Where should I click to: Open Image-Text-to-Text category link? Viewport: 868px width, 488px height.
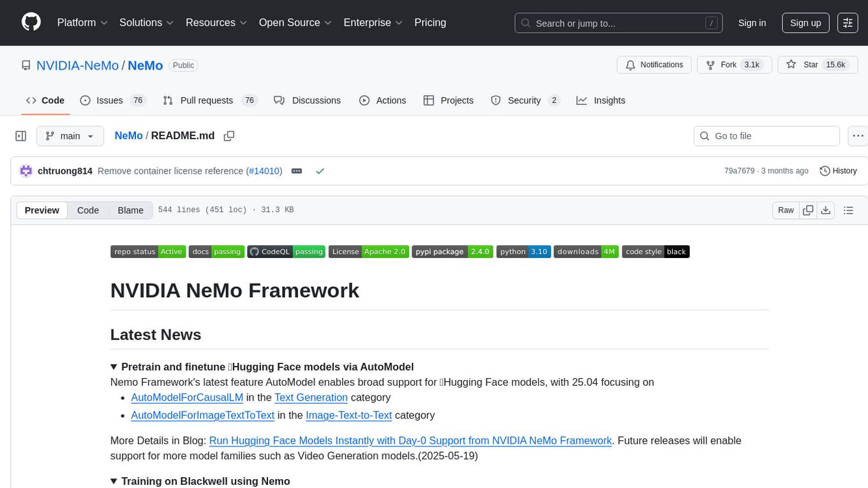[x=348, y=415]
